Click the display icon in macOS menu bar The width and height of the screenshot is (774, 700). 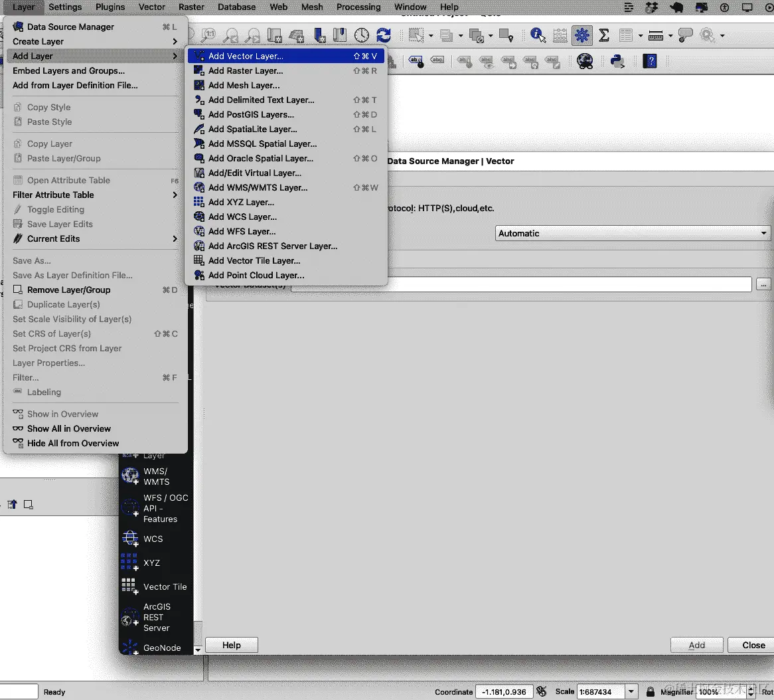747,7
